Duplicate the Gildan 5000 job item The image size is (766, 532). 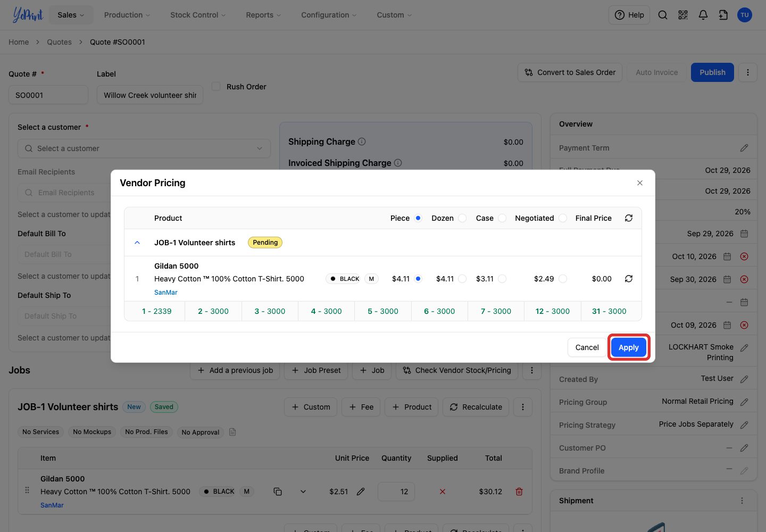[278, 492]
